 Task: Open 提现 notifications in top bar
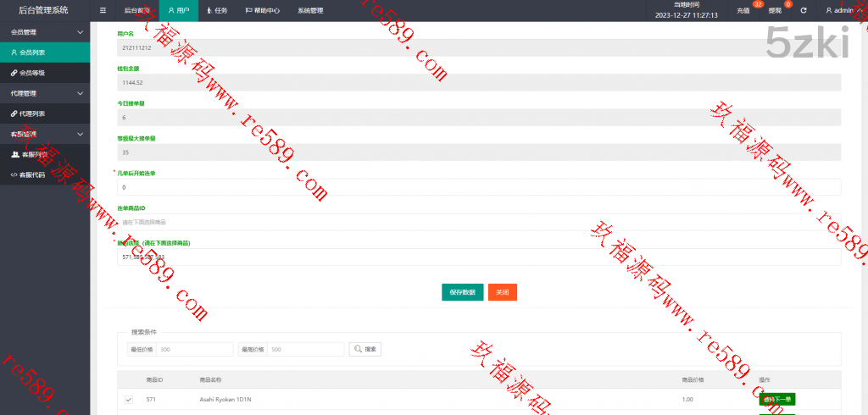point(775,11)
